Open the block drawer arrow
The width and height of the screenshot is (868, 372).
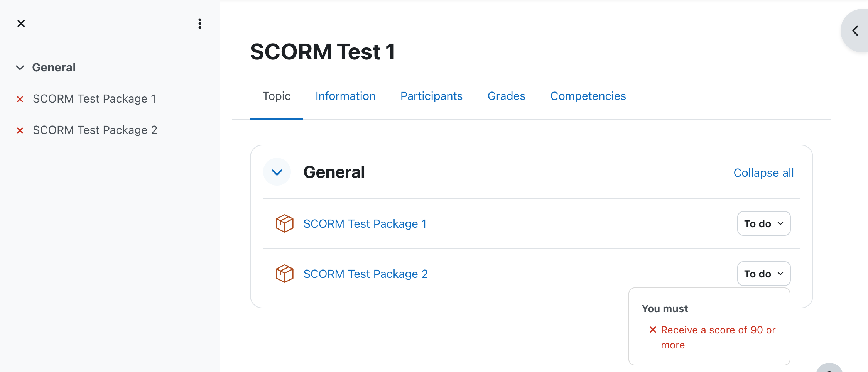pyautogui.click(x=855, y=30)
